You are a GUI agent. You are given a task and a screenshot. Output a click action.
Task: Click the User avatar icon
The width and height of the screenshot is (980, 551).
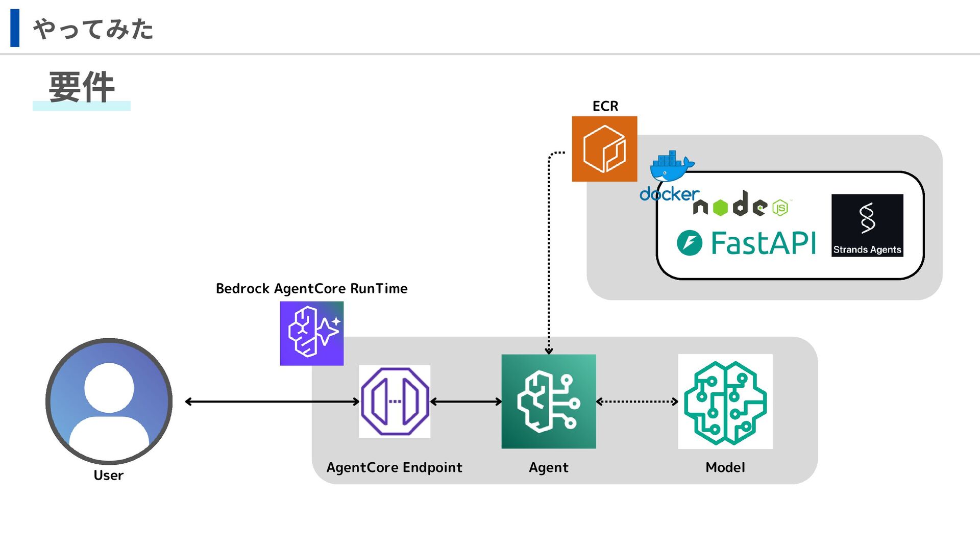(x=109, y=401)
